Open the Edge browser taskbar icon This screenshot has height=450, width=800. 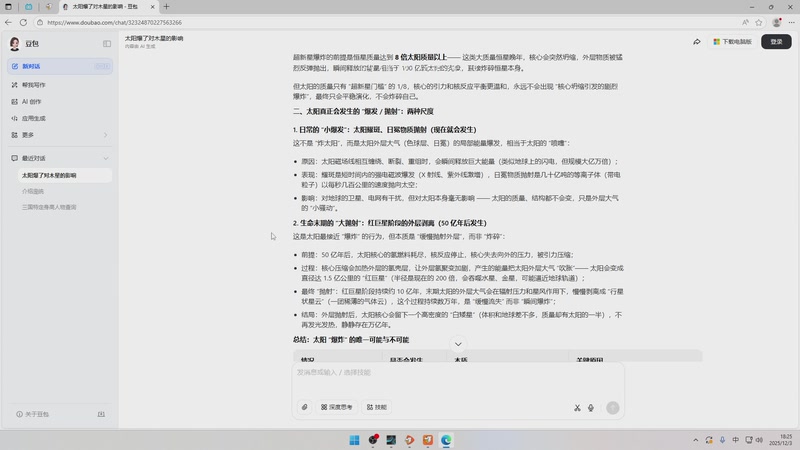446,440
